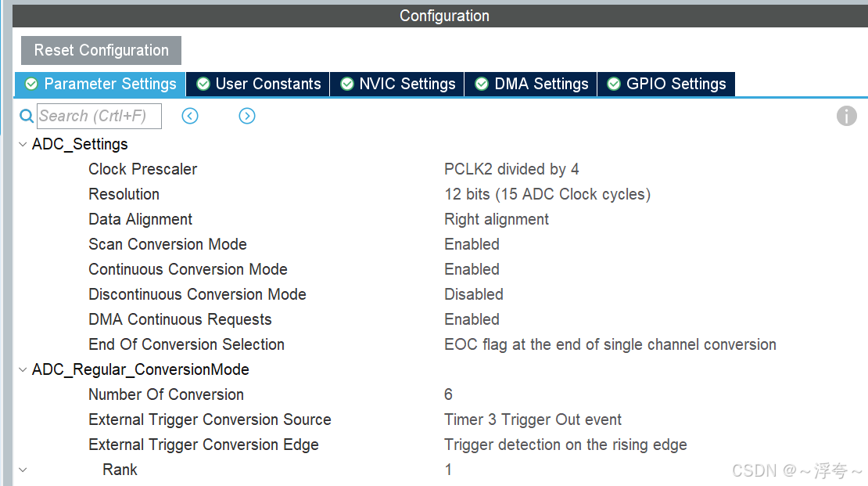Screen dimensions: 868x486
Task: Click the checkmark icon on DMA Settings tab
Action: pos(481,84)
